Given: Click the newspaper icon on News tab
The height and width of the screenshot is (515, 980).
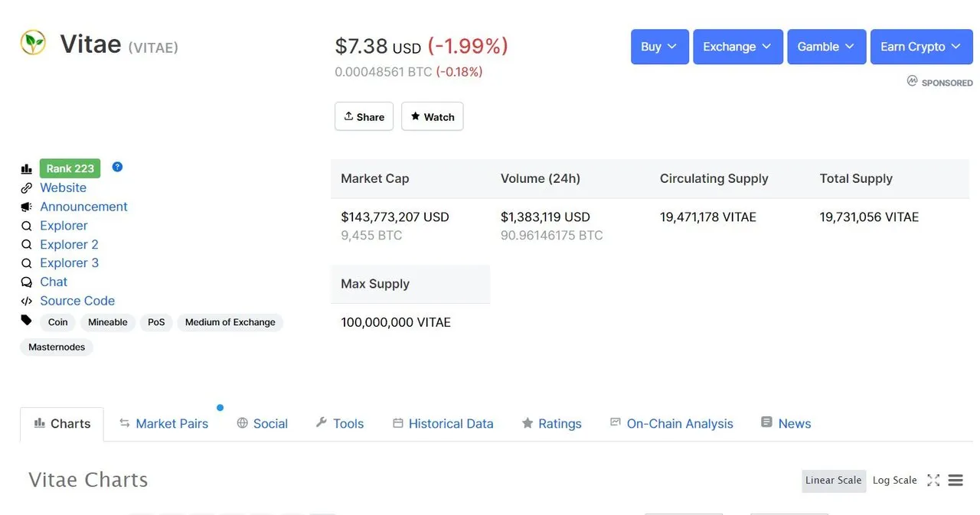Looking at the screenshot, I should point(766,422).
